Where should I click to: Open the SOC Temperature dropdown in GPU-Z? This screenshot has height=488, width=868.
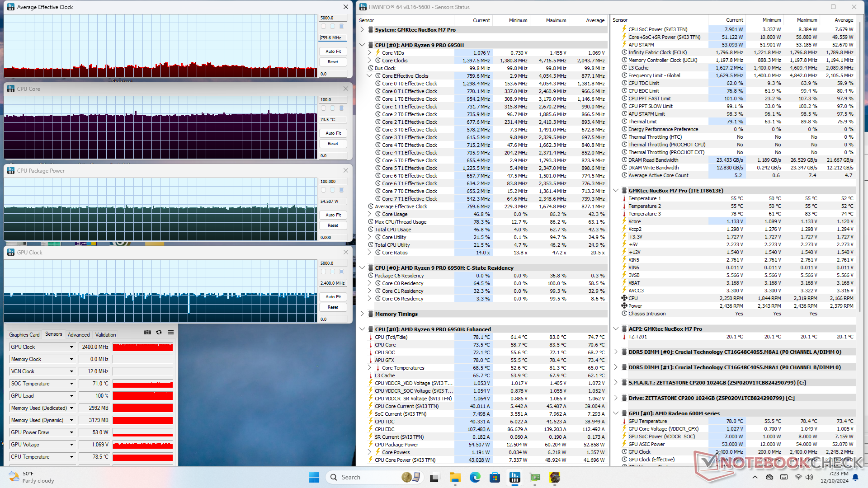[x=71, y=384]
